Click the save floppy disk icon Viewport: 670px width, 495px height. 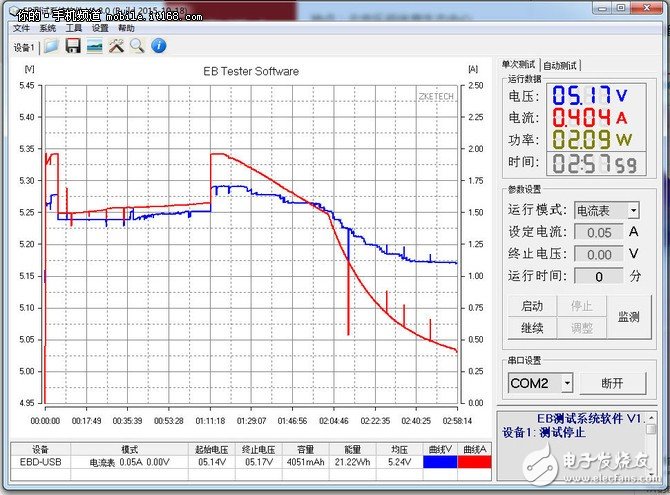[73, 46]
